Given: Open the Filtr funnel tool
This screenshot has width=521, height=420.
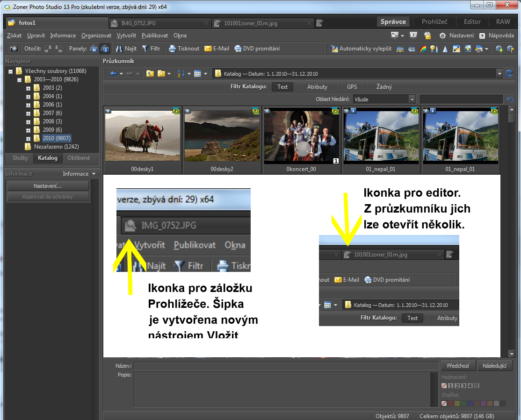Looking at the screenshot, I should tap(145, 49).
